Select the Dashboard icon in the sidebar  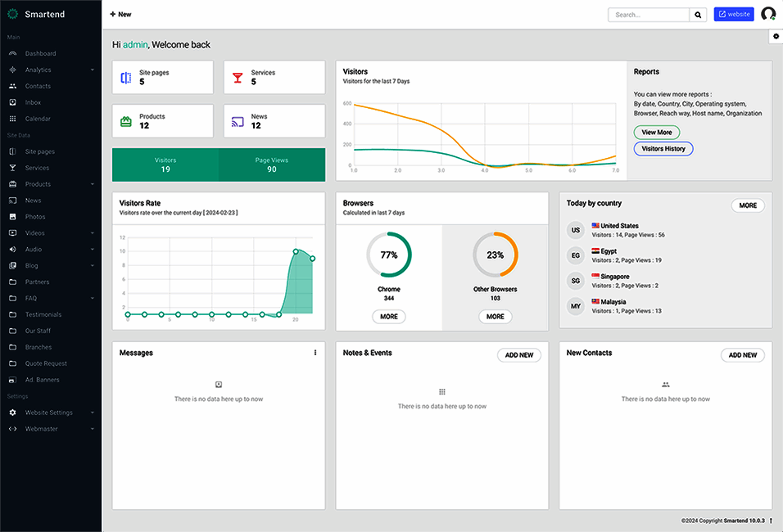pyautogui.click(x=11, y=53)
